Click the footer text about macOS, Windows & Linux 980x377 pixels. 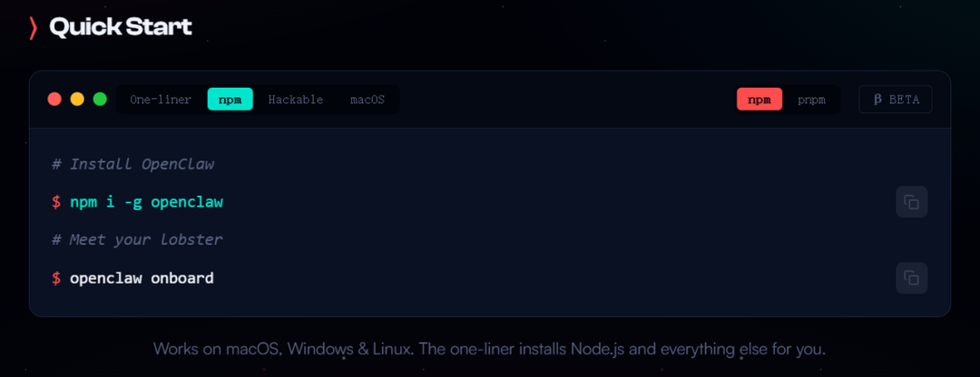489,349
